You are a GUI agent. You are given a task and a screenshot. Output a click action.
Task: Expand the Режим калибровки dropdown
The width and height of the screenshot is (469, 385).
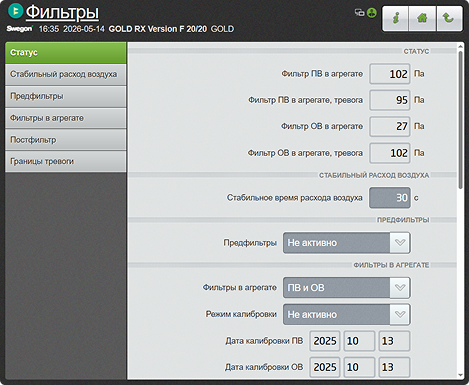[x=347, y=314]
